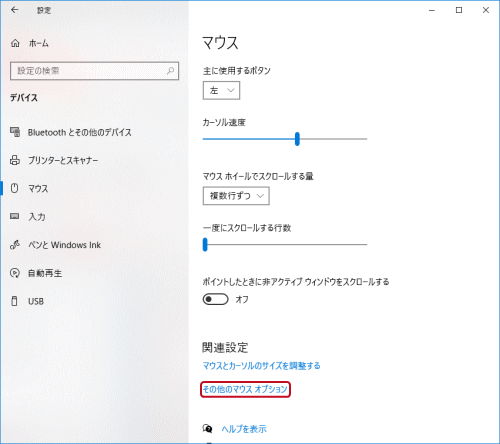Screen dimensions: 500x444
Task: Click the デバイス category heading
Action: pyautogui.click(x=24, y=98)
